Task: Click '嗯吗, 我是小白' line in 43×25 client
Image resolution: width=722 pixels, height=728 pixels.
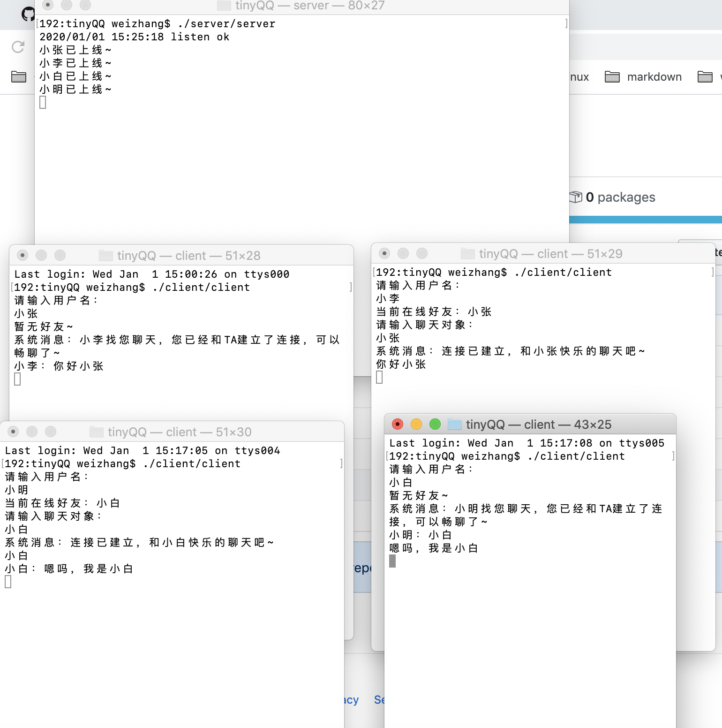Action: point(434,548)
